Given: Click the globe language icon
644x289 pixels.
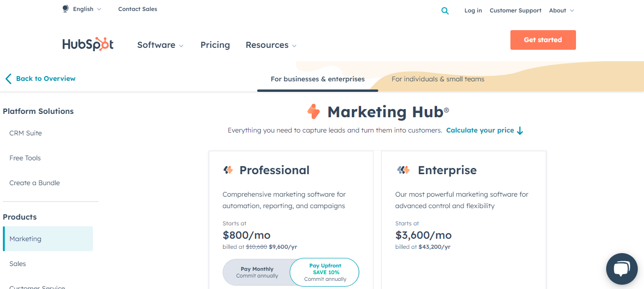Looking at the screenshot, I should point(66,9).
